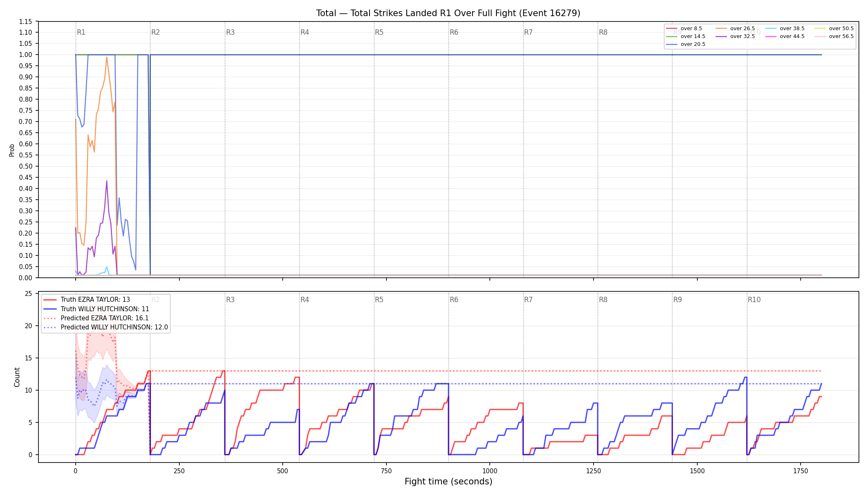Click the R2 round marker in probability chart
The image size is (868, 496).
[155, 32]
